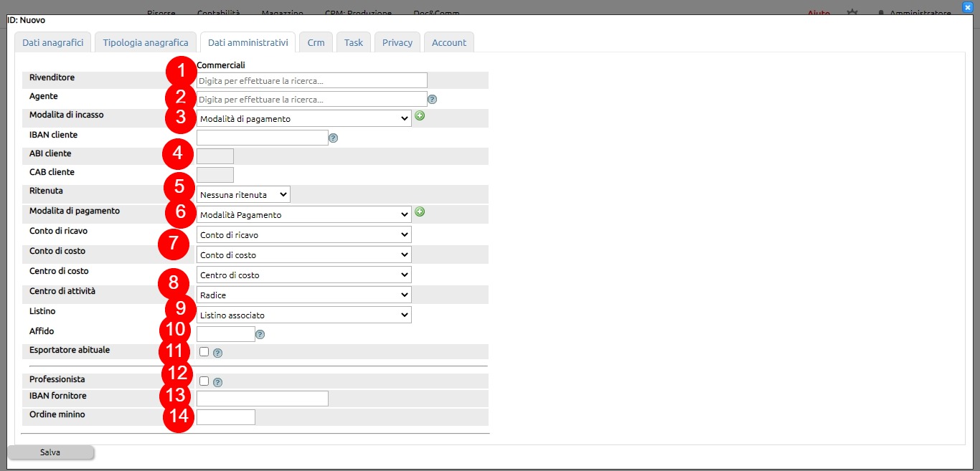Open the Centro di attività Radice dropdown
This screenshot has height=471, width=980.
coord(304,295)
